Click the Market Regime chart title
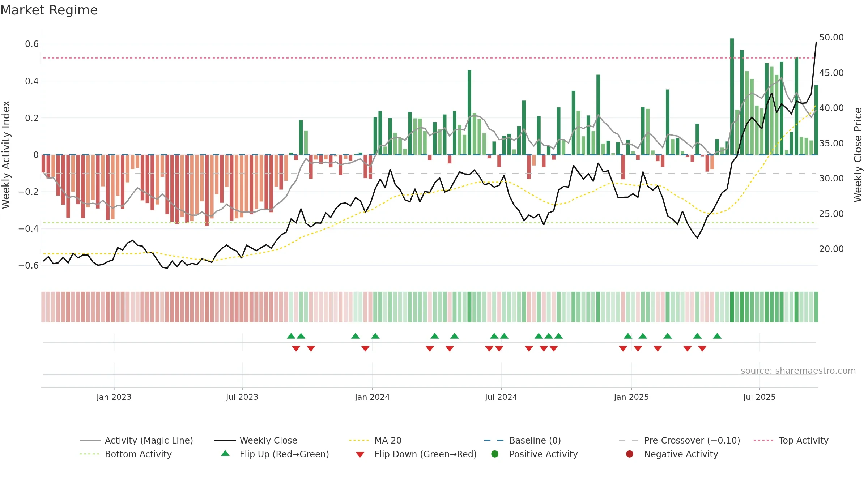868x488 pixels. pyautogui.click(x=49, y=10)
